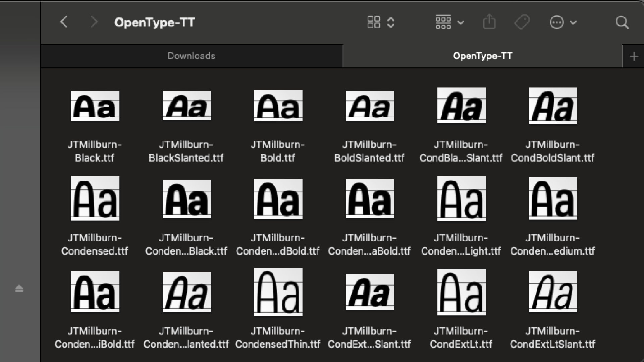
Task: Select JTMillburn-CondensedThin.ttf font icon
Action: 278,292
